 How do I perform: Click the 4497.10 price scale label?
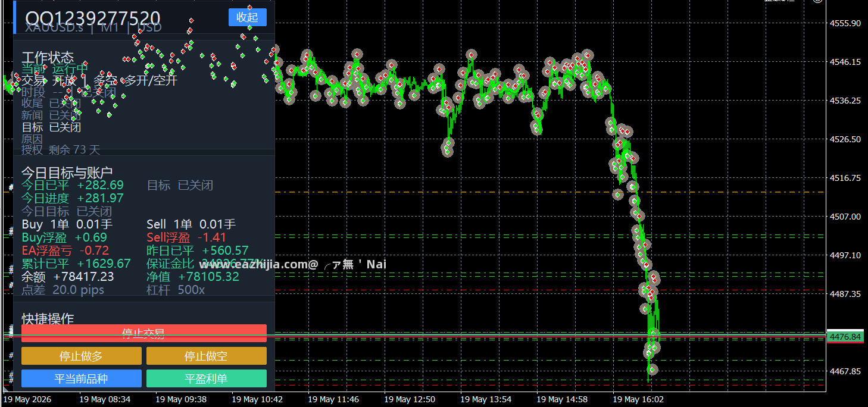845,255
